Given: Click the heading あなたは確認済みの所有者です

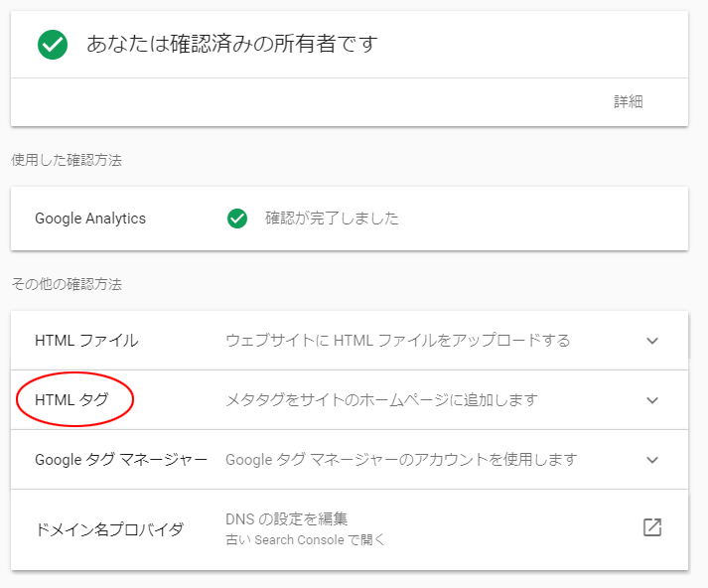Looking at the screenshot, I should [232, 45].
